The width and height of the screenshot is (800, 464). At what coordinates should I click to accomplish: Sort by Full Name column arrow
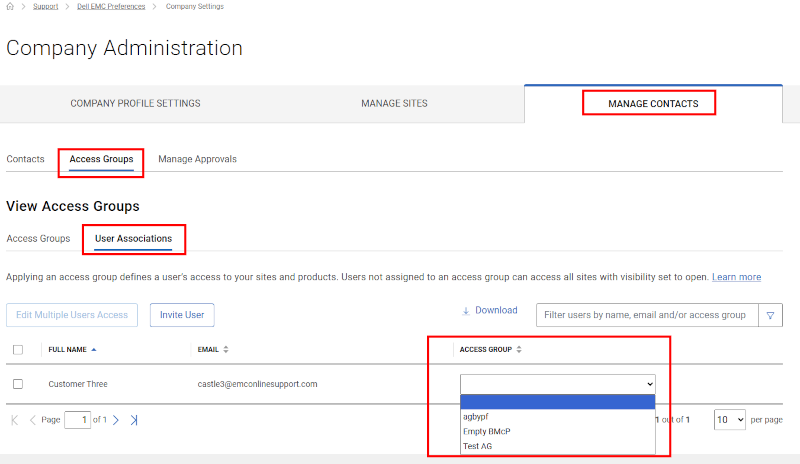tap(94, 349)
